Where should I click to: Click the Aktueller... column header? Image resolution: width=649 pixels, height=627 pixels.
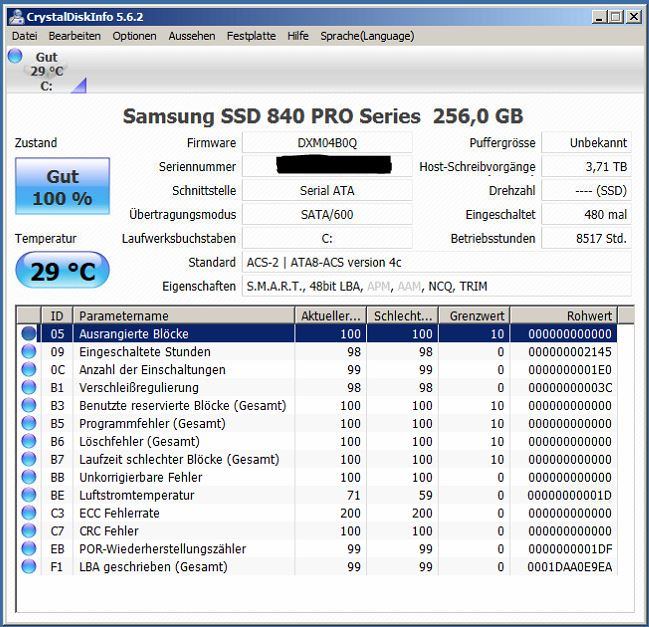coord(331,316)
